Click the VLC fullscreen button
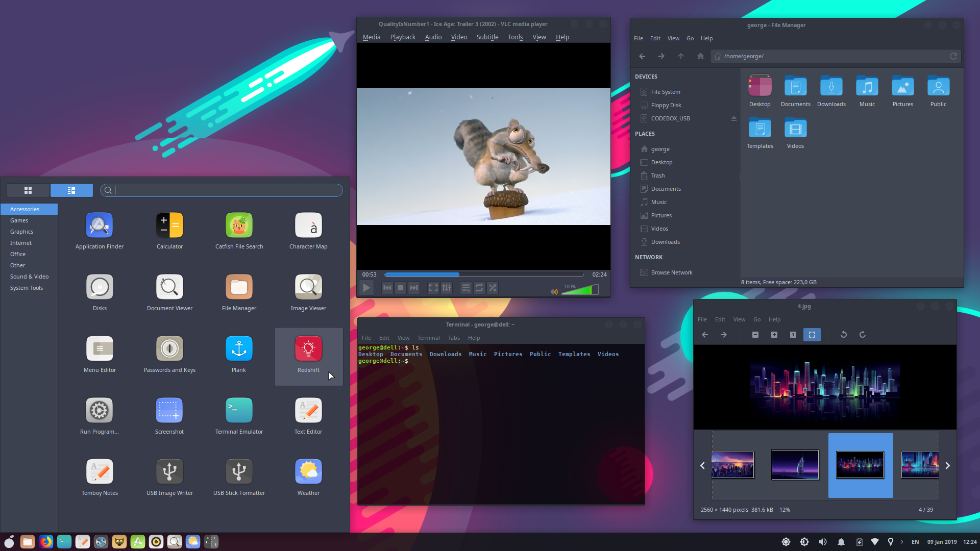980x551 pixels. click(433, 288)
